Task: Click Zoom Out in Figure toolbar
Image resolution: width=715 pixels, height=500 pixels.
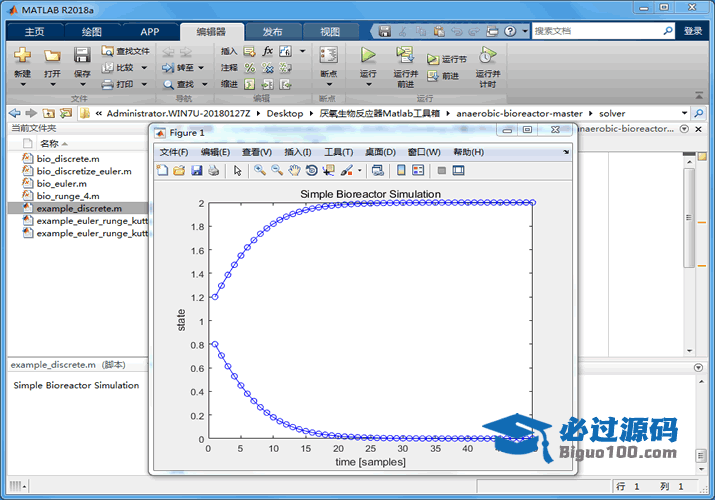Action: 277,170
